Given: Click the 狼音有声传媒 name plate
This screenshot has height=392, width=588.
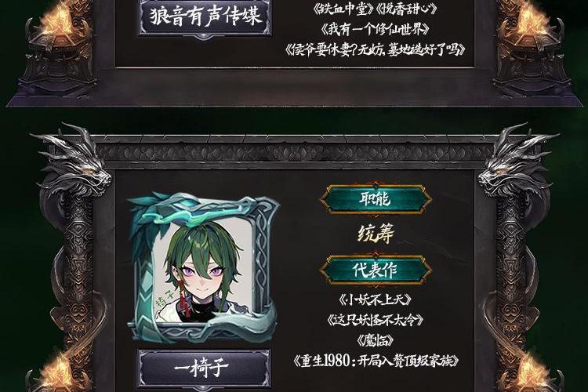Looking at the screenshot, I should pos(205,17).
